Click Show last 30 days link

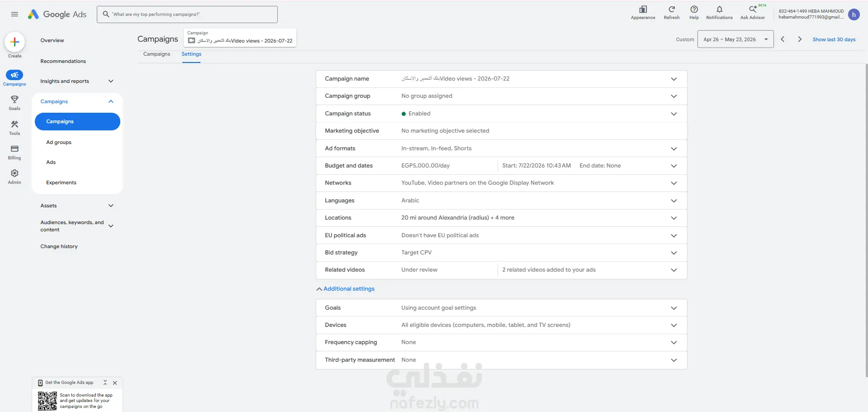(x=834, y=39)
